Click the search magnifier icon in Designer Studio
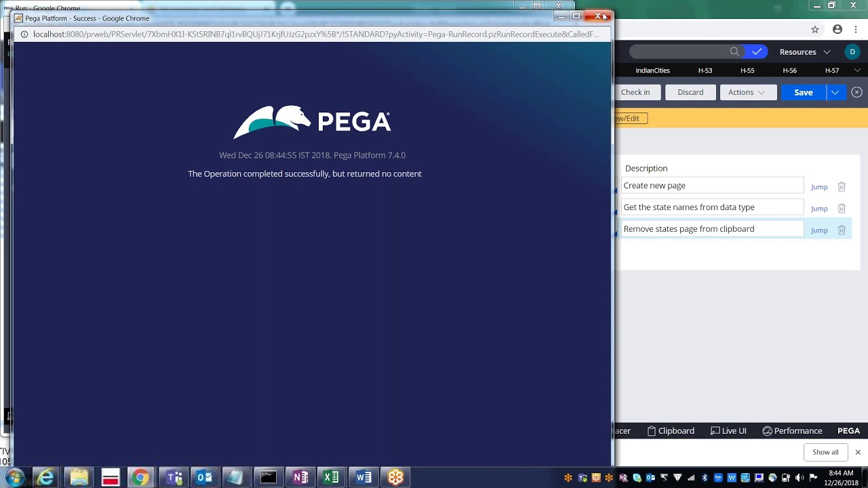The width and height of the screenshot is (868, 488). point(734,52)
